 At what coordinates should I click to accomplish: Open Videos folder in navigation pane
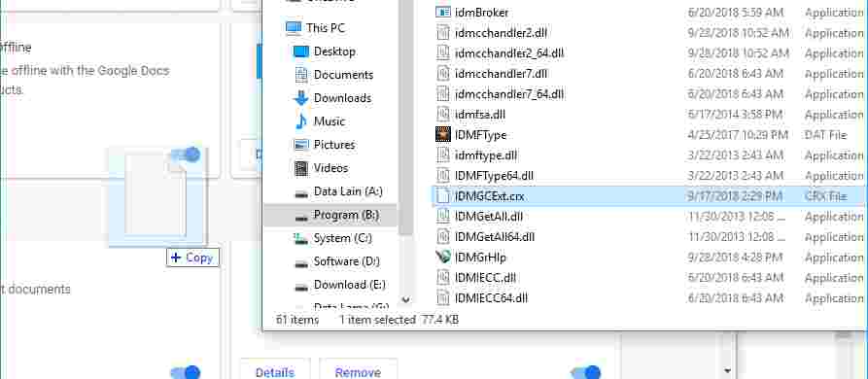click(x=321, y=168)
